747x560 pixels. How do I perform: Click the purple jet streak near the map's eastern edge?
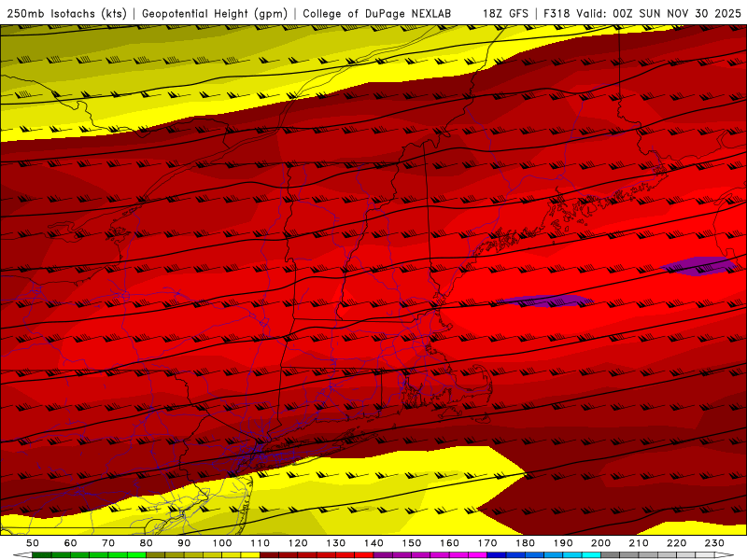(x=699, y=266)
